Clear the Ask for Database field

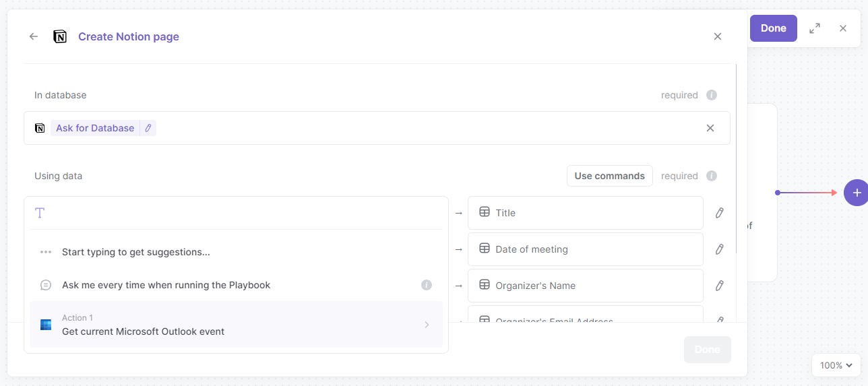point(710,128)
